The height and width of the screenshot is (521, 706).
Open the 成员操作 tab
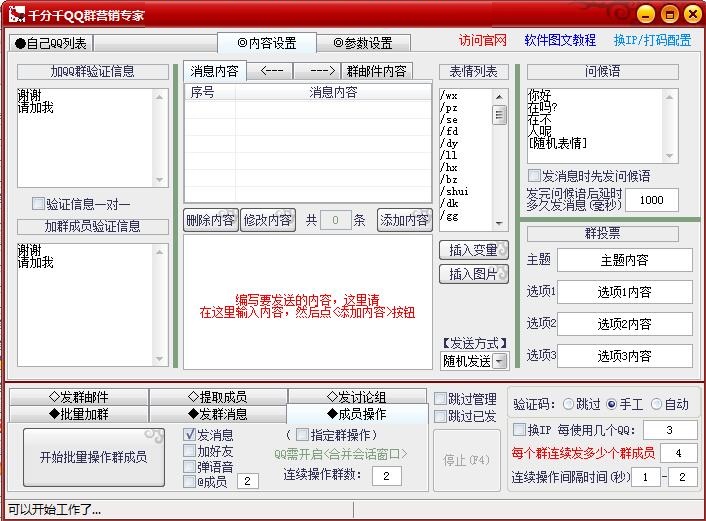357,414
